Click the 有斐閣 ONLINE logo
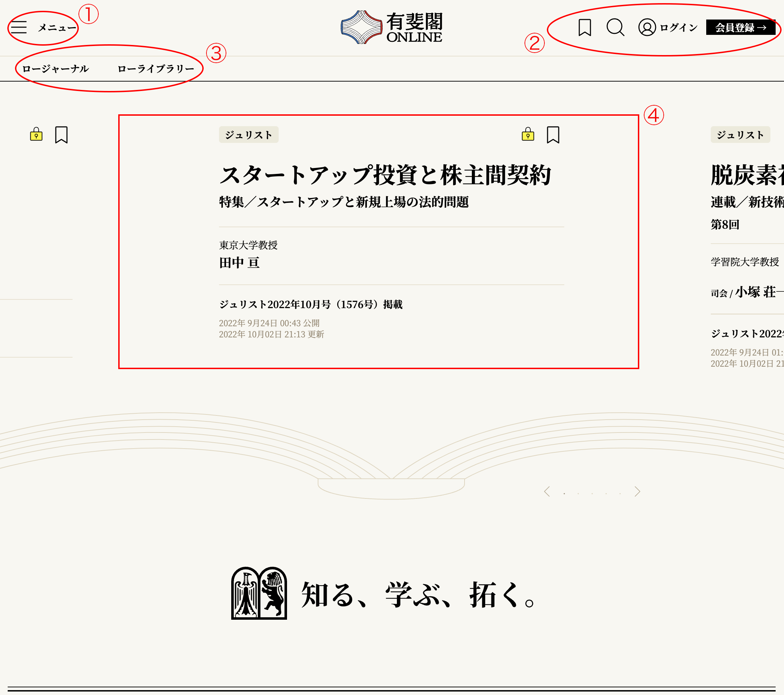Image resolution: width=784 pixels, height=695 pixels. coord(392,27)
